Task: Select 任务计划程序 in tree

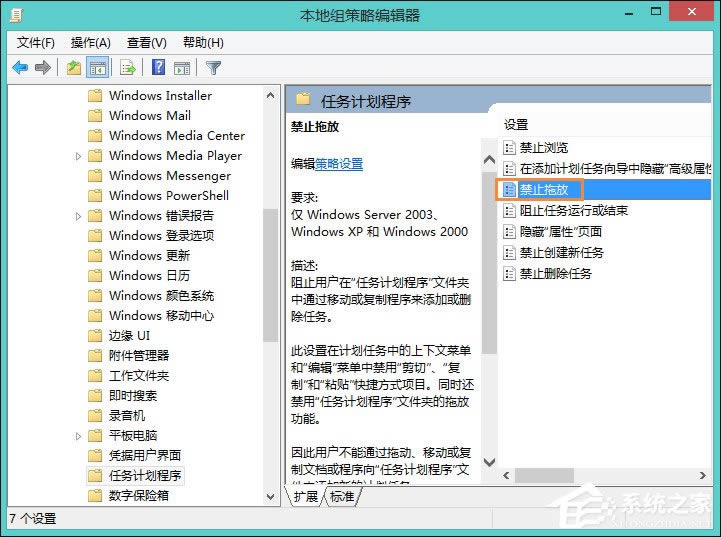Action: pos(145,476)
